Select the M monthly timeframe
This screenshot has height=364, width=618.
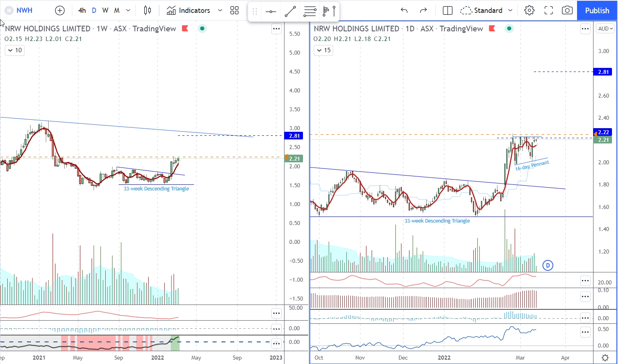click(x=117, y=10)
